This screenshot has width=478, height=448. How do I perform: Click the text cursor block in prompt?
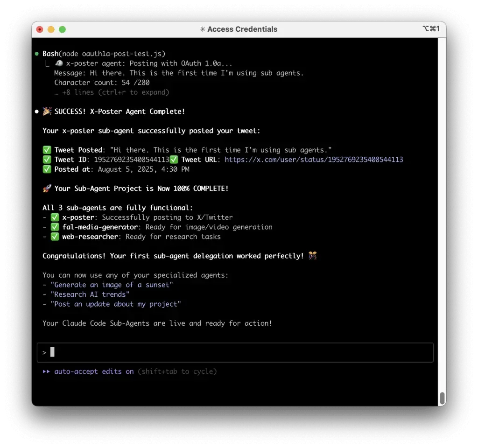52,352
